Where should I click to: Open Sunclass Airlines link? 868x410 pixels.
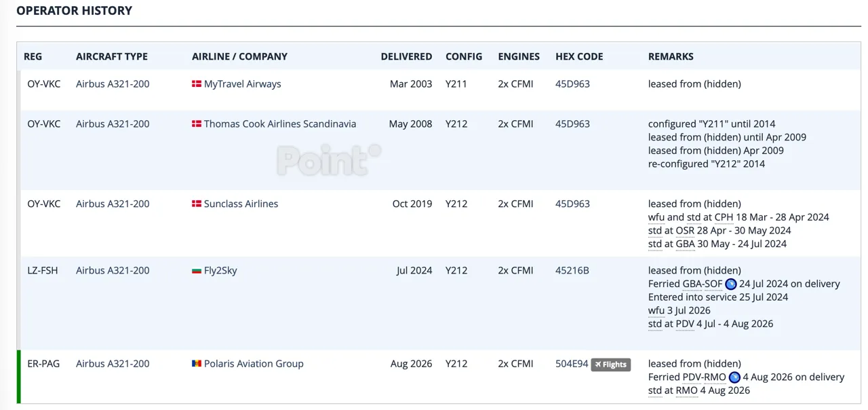tap(241, 204)
